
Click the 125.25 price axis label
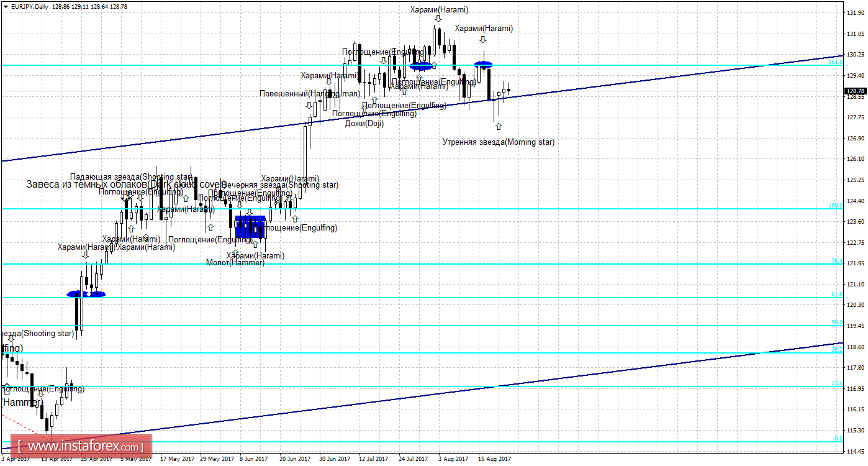(856, 180)
